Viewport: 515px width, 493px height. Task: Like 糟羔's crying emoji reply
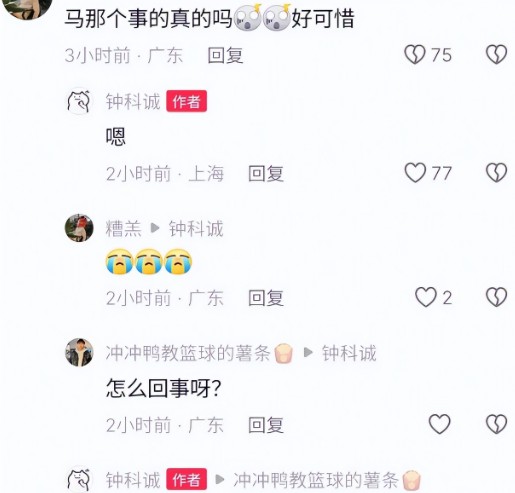tap(426, 297)
